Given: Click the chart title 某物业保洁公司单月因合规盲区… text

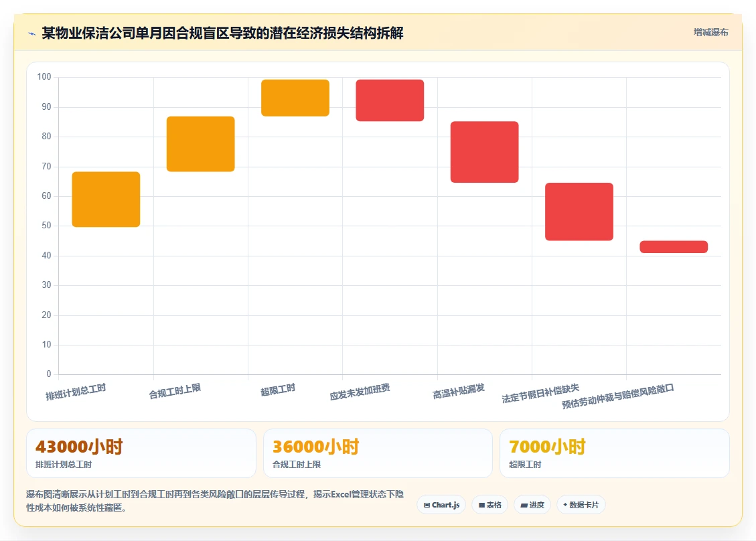Looking at the screenshot, I should pos(222,33).
